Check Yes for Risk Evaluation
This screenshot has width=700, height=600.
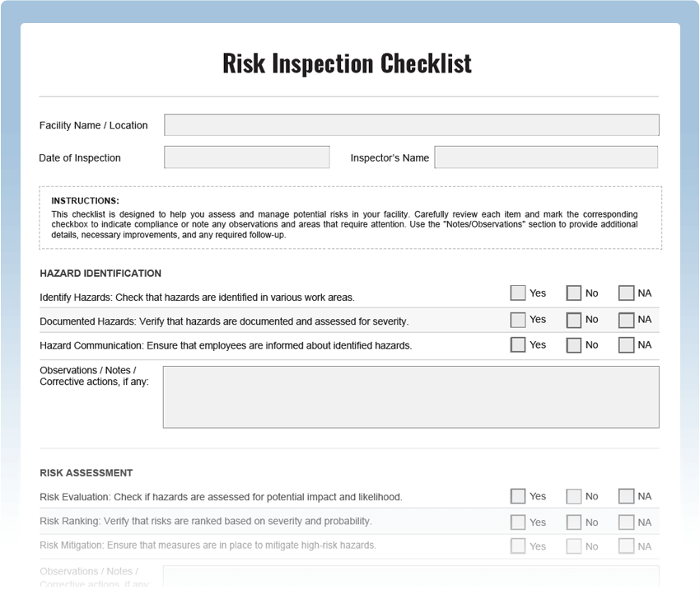517,496
